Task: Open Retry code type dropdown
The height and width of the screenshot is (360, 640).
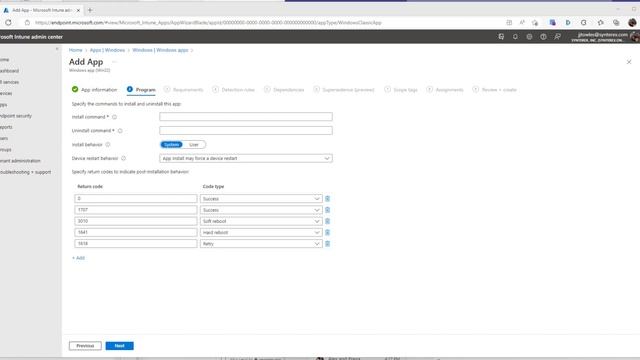Action: pos(261,244)
